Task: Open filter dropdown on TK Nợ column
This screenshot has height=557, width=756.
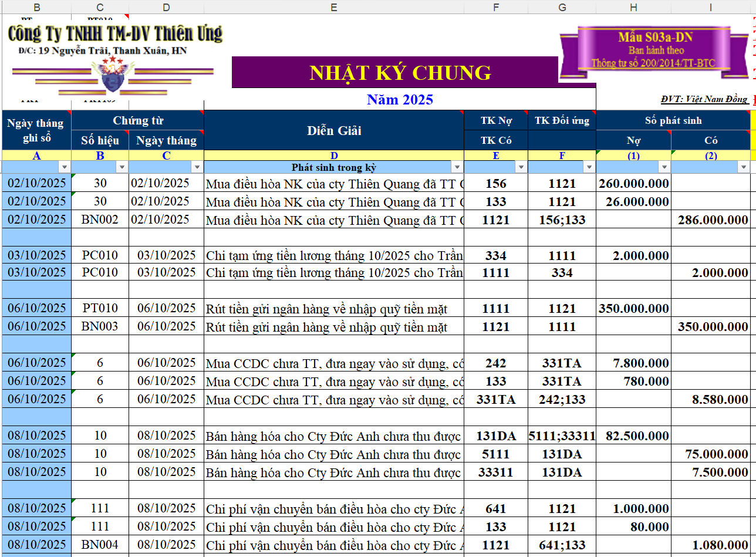Action: point(521,167)
